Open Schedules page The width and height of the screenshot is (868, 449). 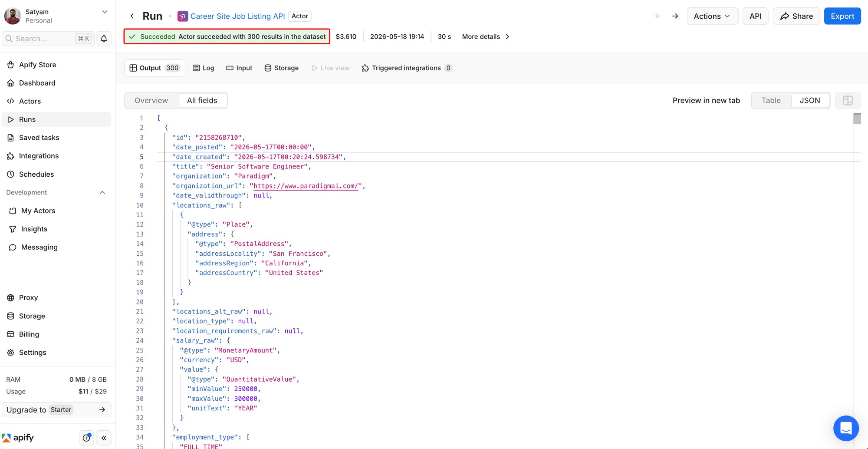tap(56, 174)
